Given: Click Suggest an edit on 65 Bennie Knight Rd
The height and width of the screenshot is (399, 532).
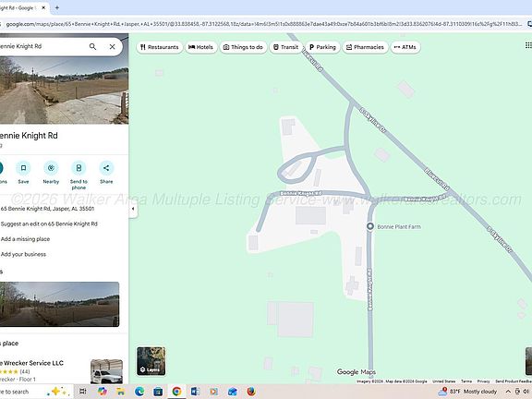Looking at the screenshot, I should click(49, 224).
